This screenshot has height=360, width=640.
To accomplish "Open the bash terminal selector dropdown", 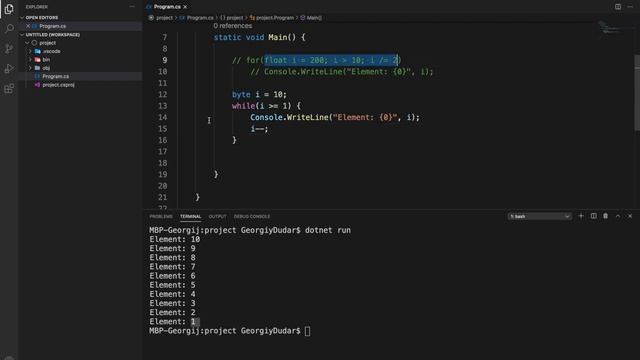I will pos(539,216).
